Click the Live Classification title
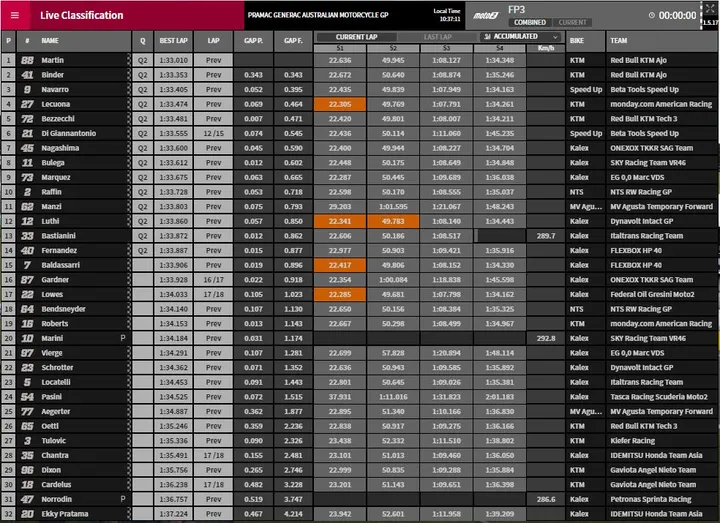 (x=82, y=15)
